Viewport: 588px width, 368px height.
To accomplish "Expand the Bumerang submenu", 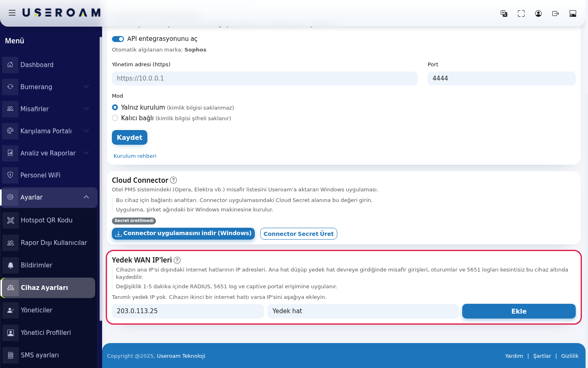I will 86,87.
